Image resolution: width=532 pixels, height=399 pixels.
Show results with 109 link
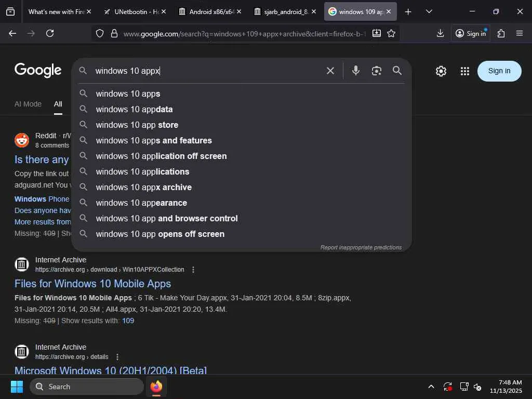[x=128, y=321]
